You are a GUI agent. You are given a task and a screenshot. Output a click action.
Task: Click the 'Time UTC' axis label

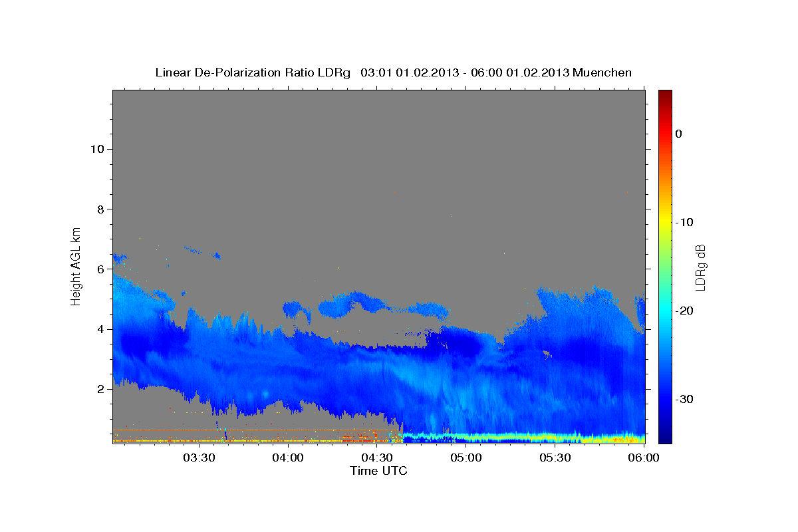378,471
